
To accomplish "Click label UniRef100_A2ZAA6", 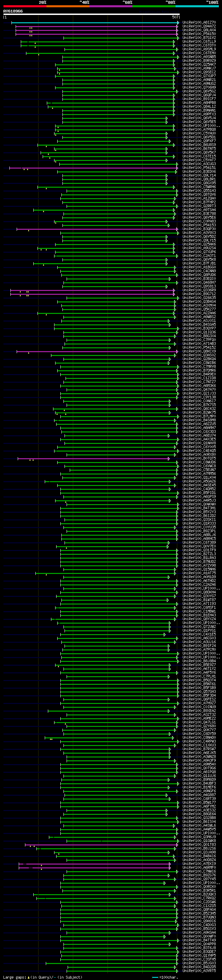I will (199, 314).
